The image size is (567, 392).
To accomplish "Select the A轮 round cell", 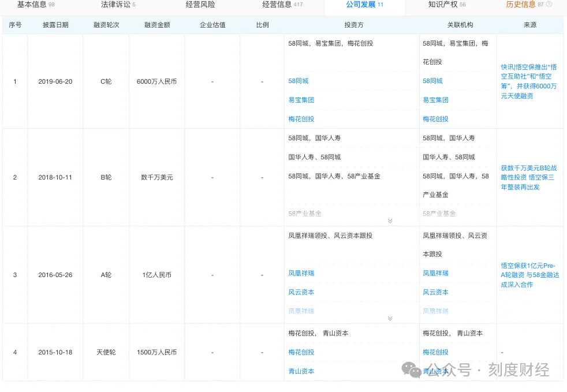I will coord(106,275).
